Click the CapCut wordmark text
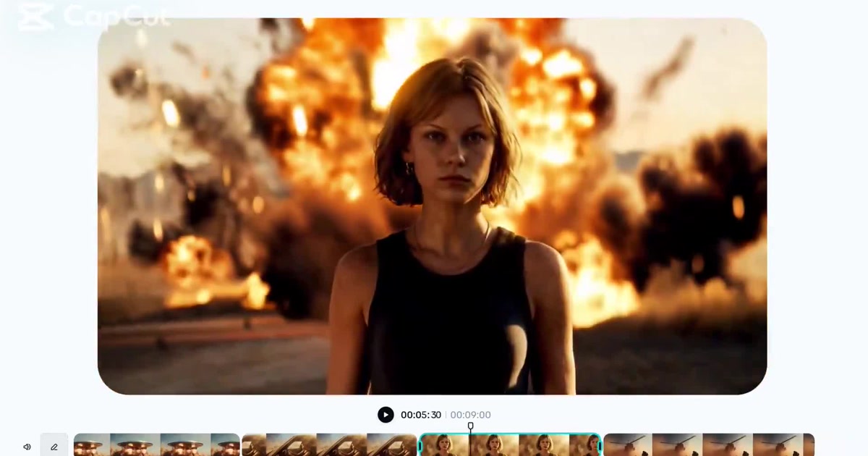Viewport: 868px width, 456px height. click(x=116, y=16)
